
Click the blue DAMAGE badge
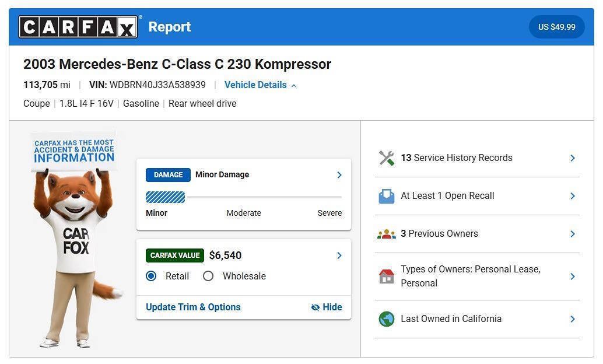[168, 174]
